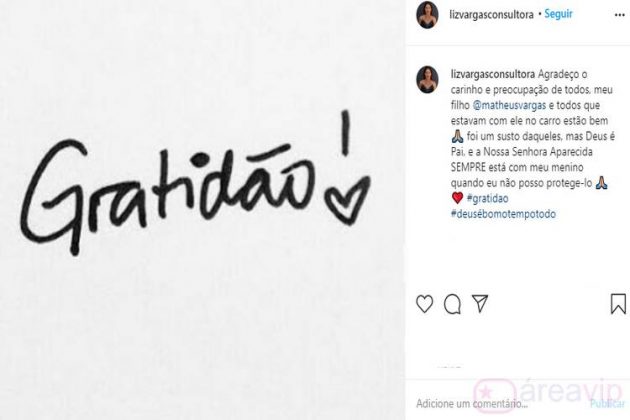Viewport: 630px width, 420px height.
Task: Click lizvargasconsultora username in the caption
Action: point(493,74)
